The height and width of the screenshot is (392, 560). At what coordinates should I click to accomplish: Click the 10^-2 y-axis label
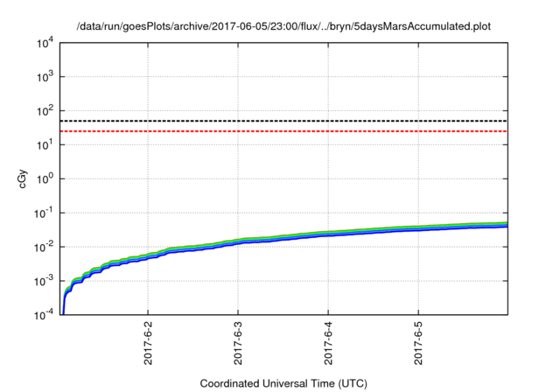click(x=44, y=247)
